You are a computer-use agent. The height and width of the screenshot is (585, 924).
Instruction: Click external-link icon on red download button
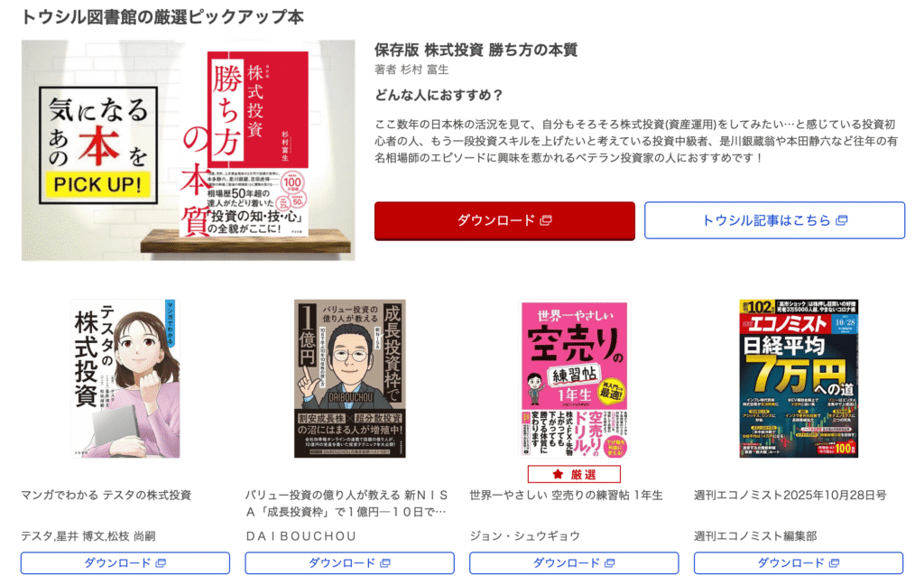546,220
